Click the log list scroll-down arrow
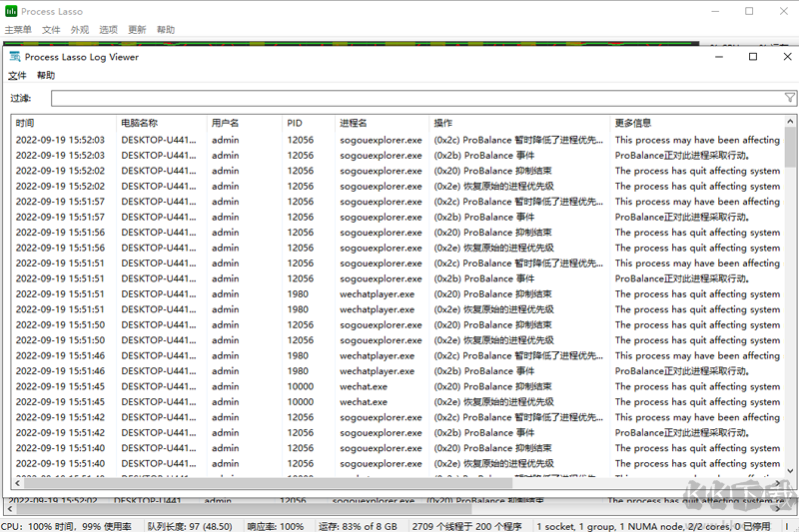The image size is (799, 532). point(790,471)
